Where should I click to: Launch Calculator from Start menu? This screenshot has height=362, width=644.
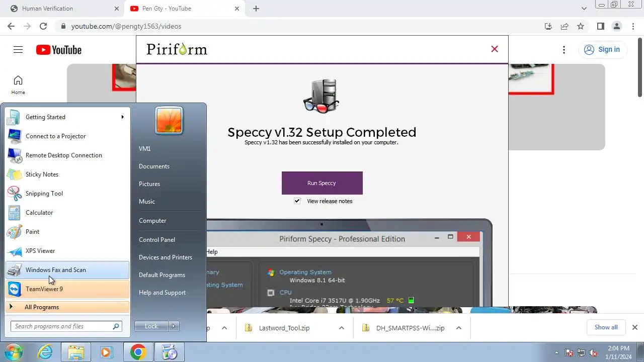tap(67, 213)
